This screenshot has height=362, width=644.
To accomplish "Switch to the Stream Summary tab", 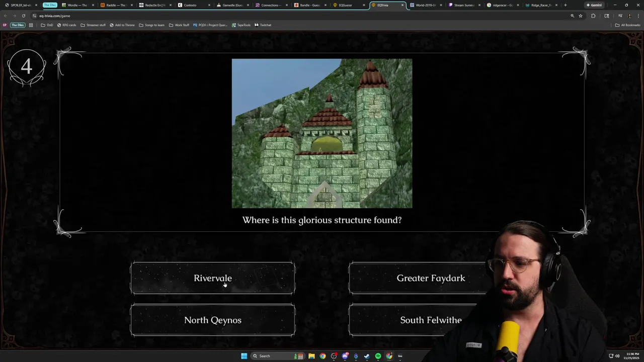I will (x=464, y=5).
